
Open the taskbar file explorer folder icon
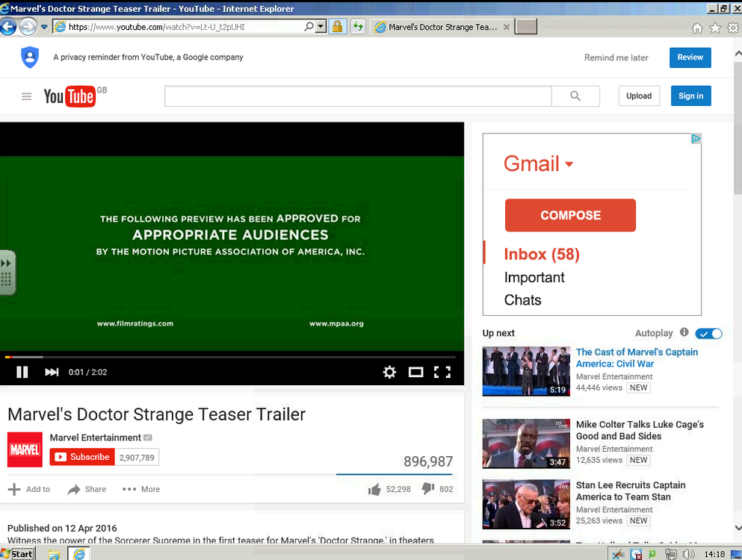54,554
